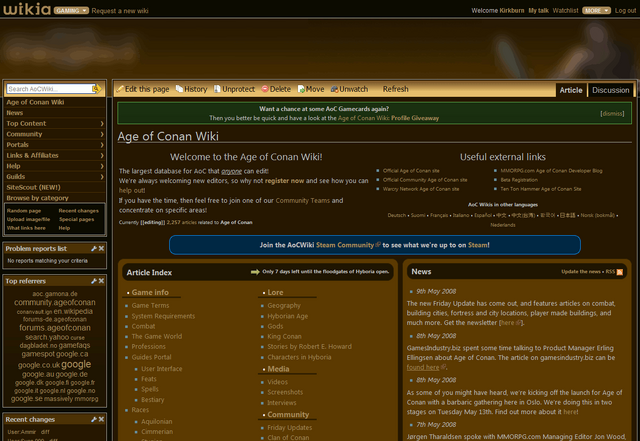The height and width of the screenshot is (441, 640).
Task: Click the User:Ammir recent change entry
Action: [22, 432]
